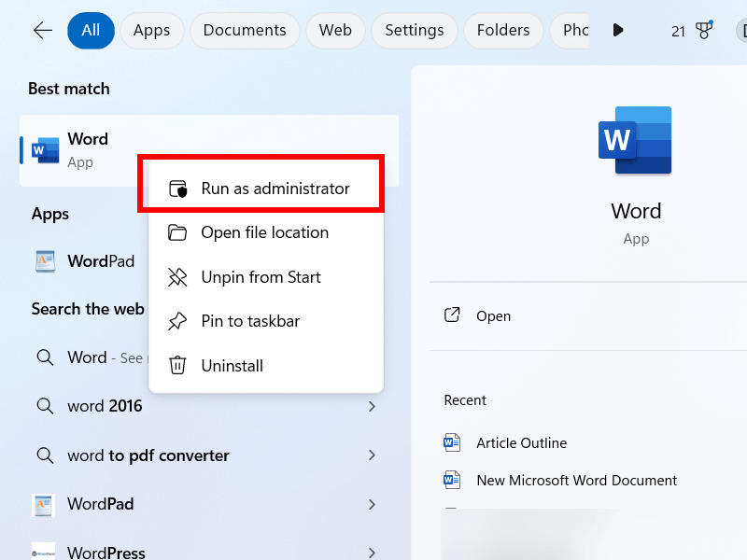
Task: Expand the word to pdf converter suggestion
Action: (x=372, y=455)
